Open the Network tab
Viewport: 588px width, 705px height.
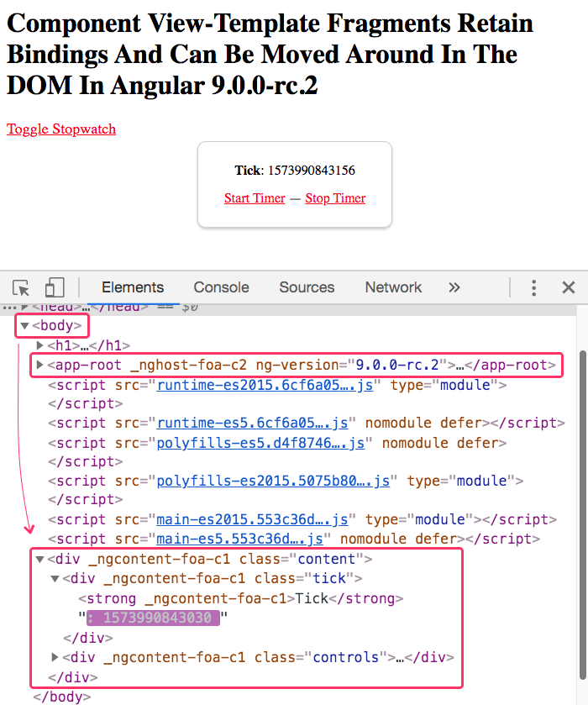tap(393, 287)
